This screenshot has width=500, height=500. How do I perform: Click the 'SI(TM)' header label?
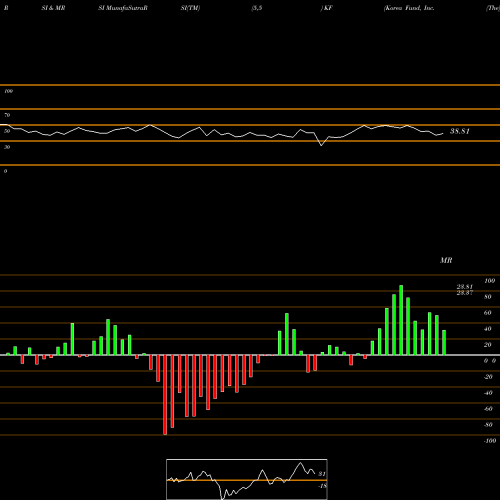(x=190, y=8)
